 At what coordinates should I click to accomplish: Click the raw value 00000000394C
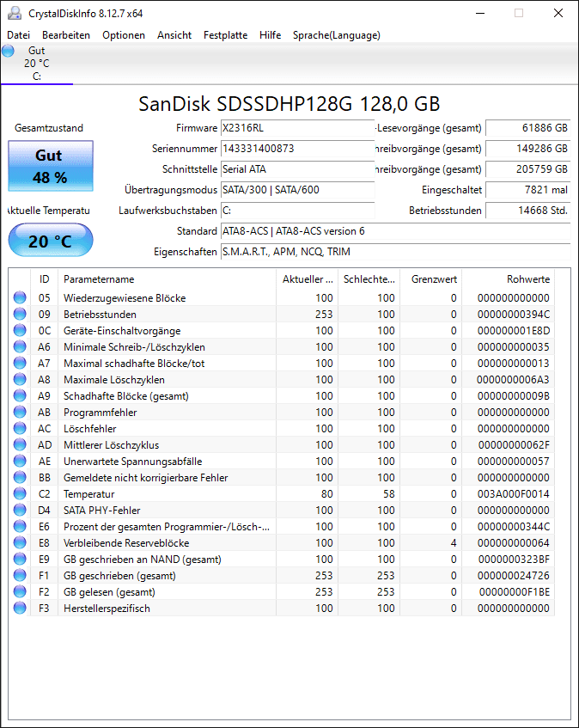coord(513,315)
